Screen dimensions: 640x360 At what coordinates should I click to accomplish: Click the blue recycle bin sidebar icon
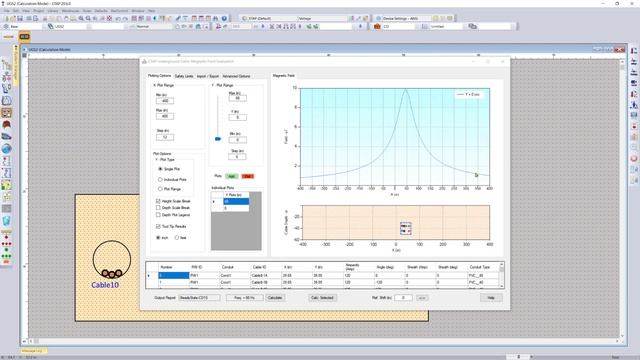(6, 221)
